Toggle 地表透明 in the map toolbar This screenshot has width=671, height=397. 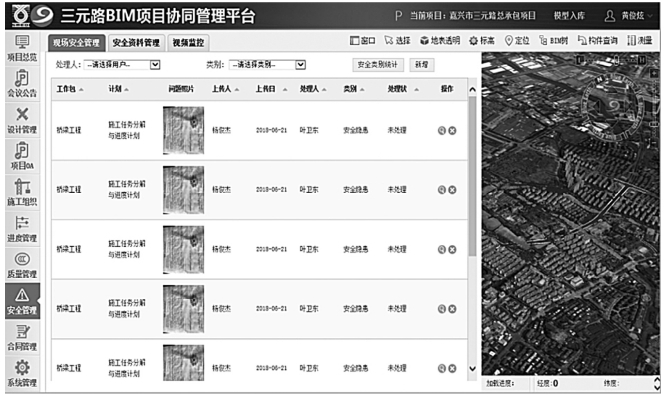coord(439,41)
